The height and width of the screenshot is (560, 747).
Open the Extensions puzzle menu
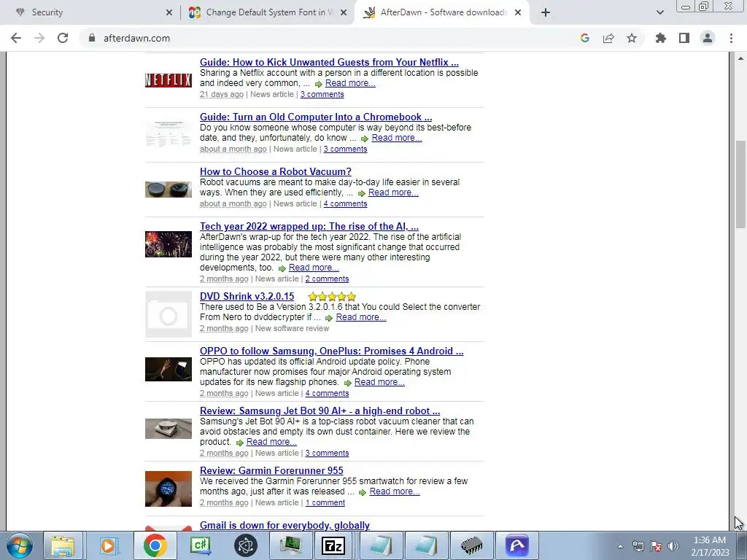[661, 38]
